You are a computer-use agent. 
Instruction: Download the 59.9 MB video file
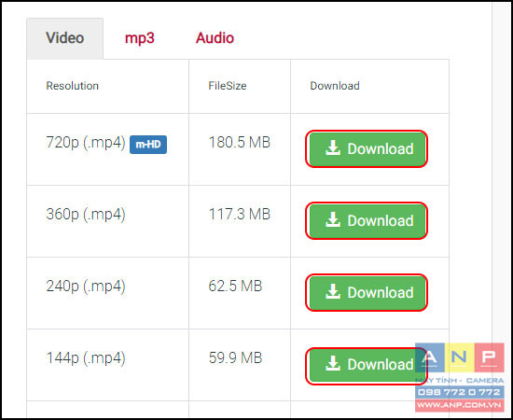click(367, 364)
